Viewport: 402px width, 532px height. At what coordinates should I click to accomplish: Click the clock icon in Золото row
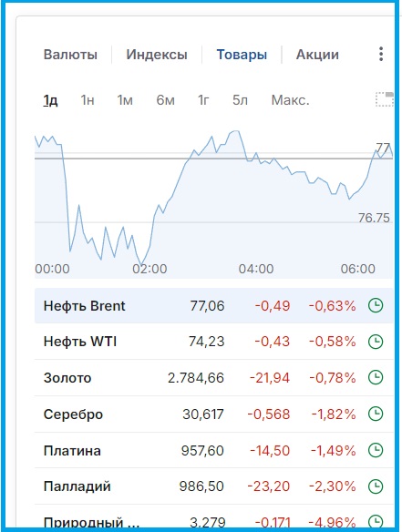[376, 377]
